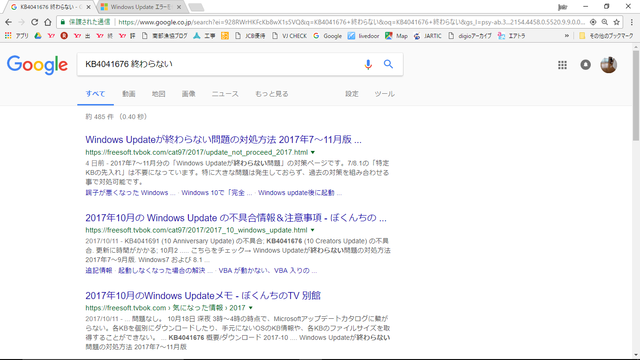Open sitelink 追記情報
The height and width of the screenshot is (360, 640).
pos(99,270)
